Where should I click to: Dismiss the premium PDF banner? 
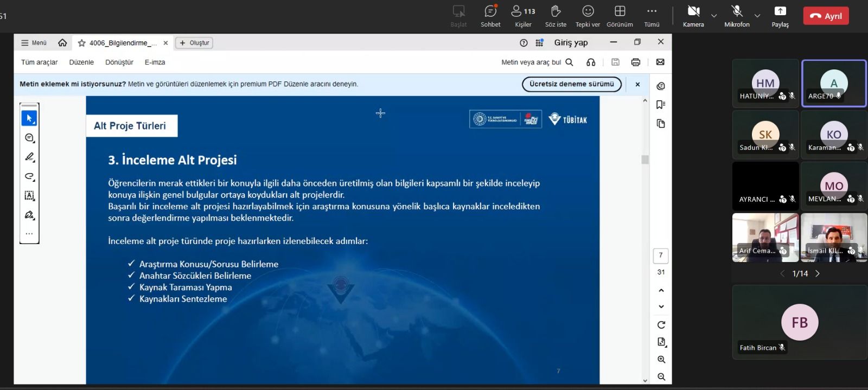637,84
